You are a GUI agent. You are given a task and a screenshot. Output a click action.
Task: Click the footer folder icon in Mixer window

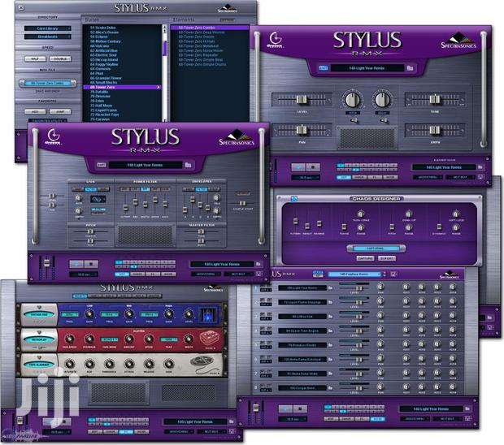click(467, 408)
